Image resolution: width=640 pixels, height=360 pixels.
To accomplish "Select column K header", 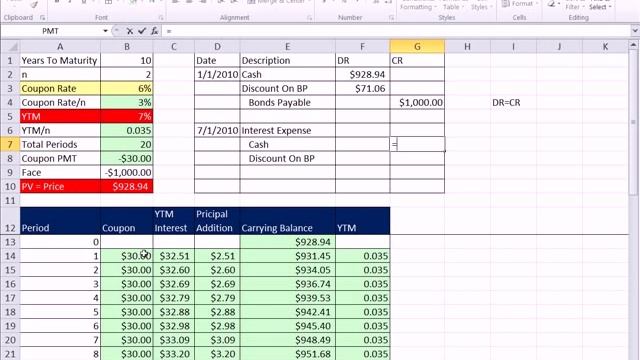I will pyautogui.click(x=605, y=47).
